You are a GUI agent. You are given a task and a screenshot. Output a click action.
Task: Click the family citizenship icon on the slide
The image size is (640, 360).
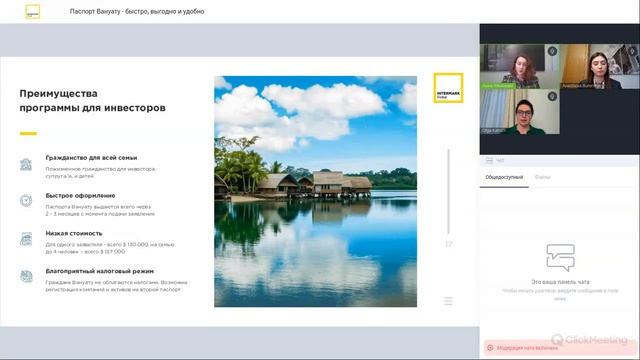tap(26, 164)
